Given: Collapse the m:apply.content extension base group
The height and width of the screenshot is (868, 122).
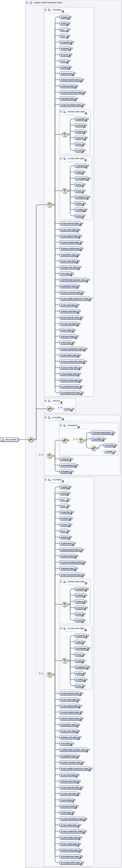Looking at the screenshot, I should click(27, 2).
